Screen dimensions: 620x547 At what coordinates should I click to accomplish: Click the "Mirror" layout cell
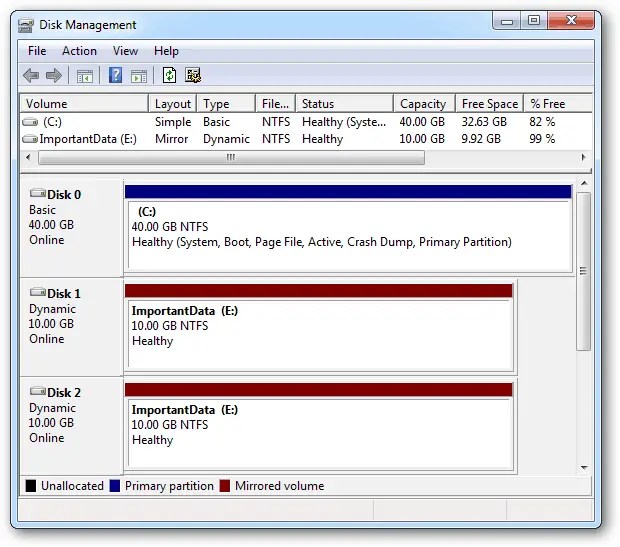(171, 139)
